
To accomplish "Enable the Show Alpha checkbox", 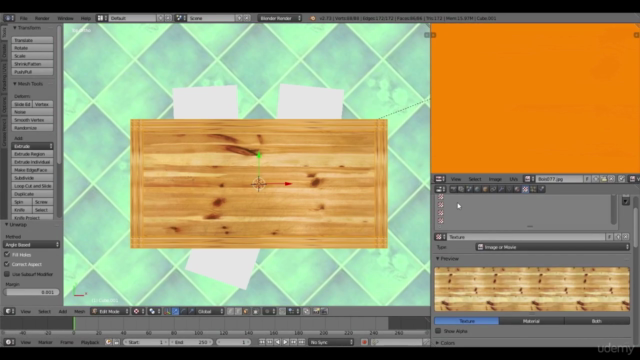I will (438, 331).
